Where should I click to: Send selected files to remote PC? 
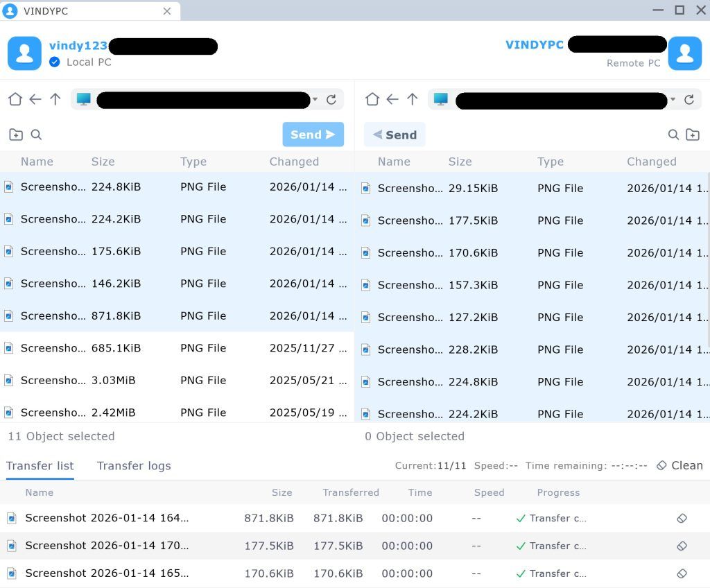313,135
